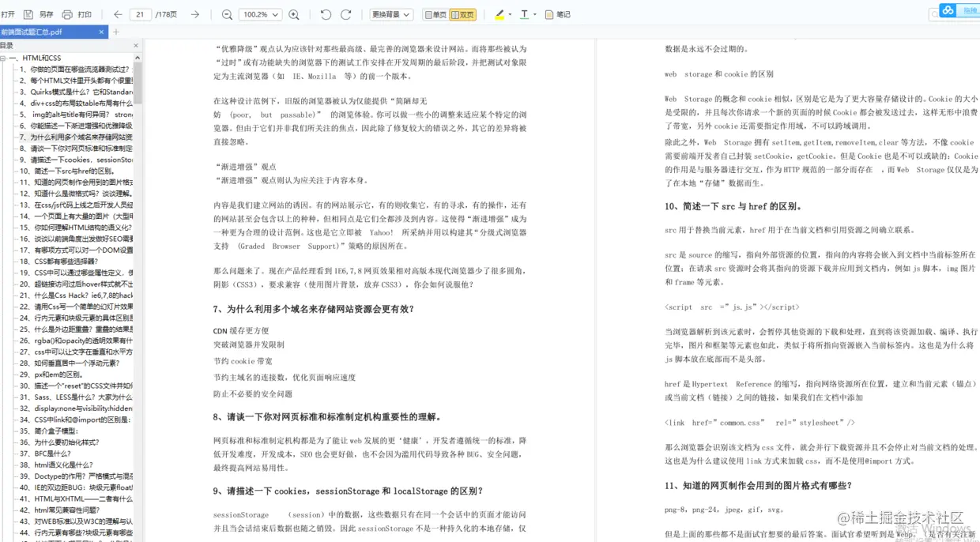Click outline item 41 HTML与XHTML
Viewport: 980px width, 542px height.
pos(76,499)
